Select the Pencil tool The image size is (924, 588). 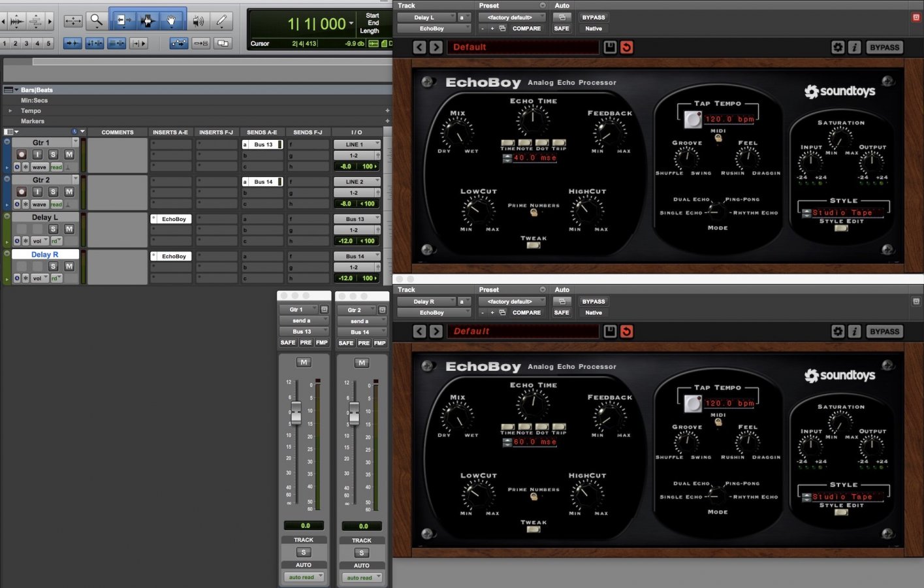coord(221,21)
